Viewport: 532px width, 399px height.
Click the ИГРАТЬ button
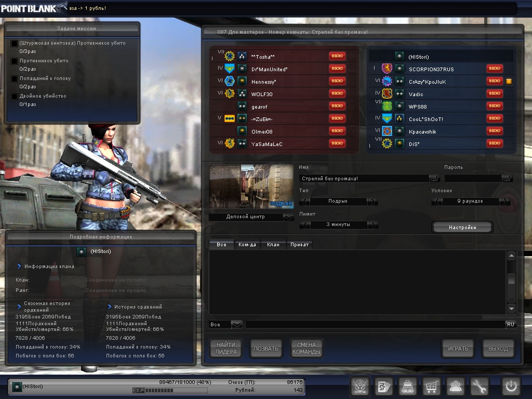coord(458,348)
